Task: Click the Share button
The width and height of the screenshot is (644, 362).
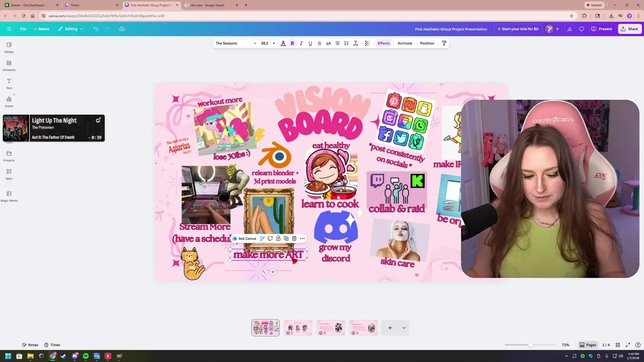Action: point(629,29)
